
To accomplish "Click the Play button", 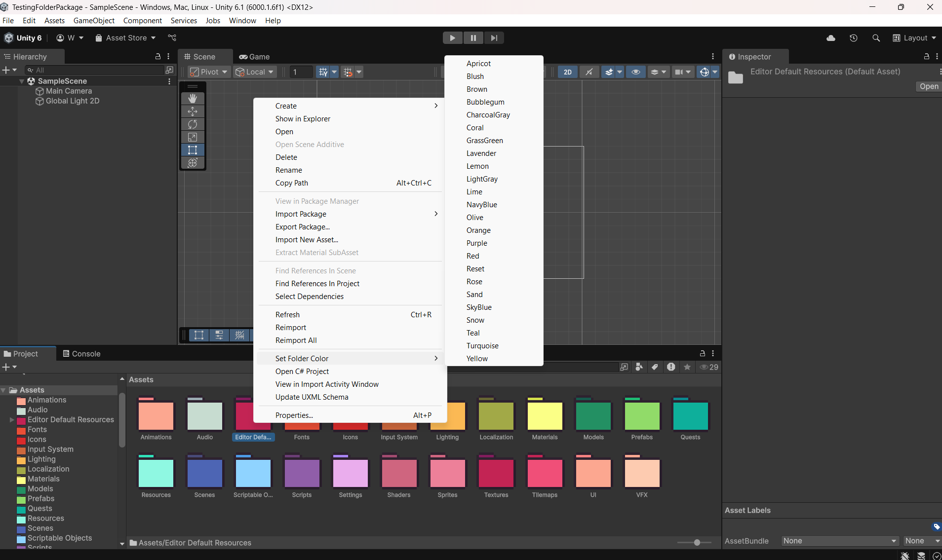I will click(x=452, y=38).
